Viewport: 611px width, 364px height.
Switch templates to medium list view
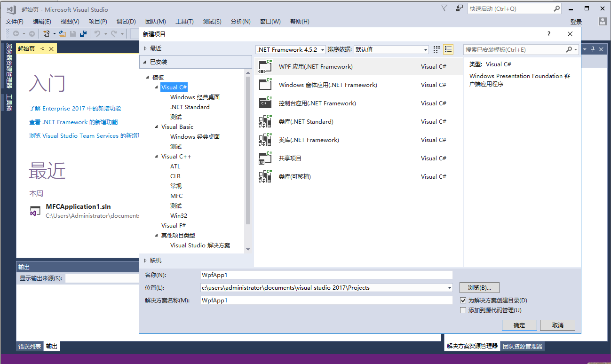click(x=448, y=49)
